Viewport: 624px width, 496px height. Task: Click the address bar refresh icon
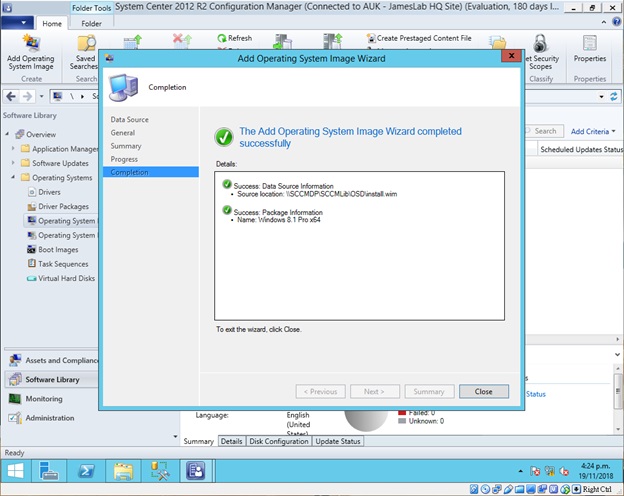click(x=614, y=96)
